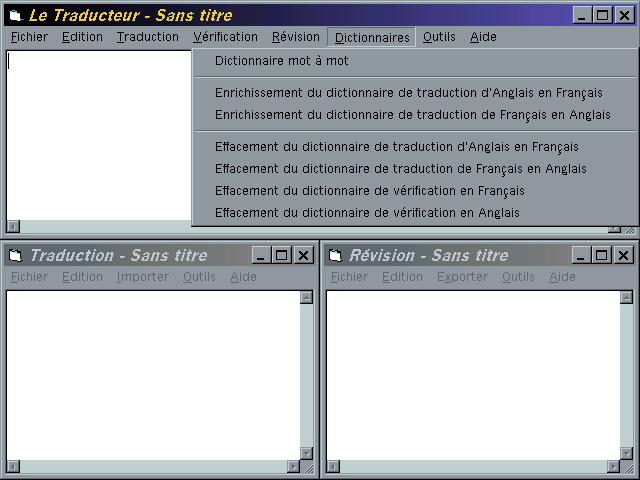Open Importer menu in Traduction window
640x480 pixels.
click(x=142, y=277)
